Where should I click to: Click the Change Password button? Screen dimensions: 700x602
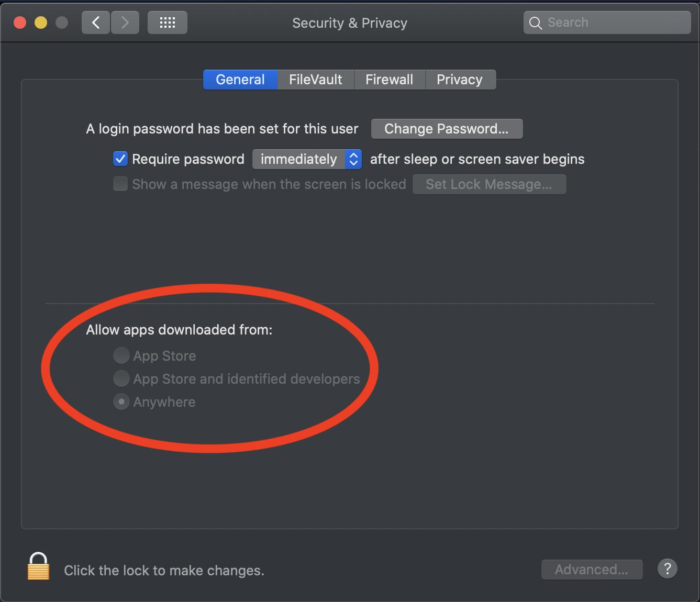pos(446,129)
